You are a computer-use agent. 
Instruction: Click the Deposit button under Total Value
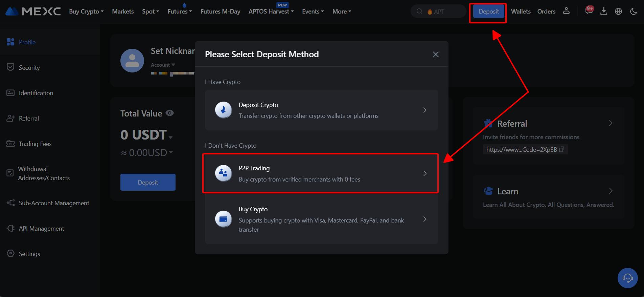(x=148, y=182)
